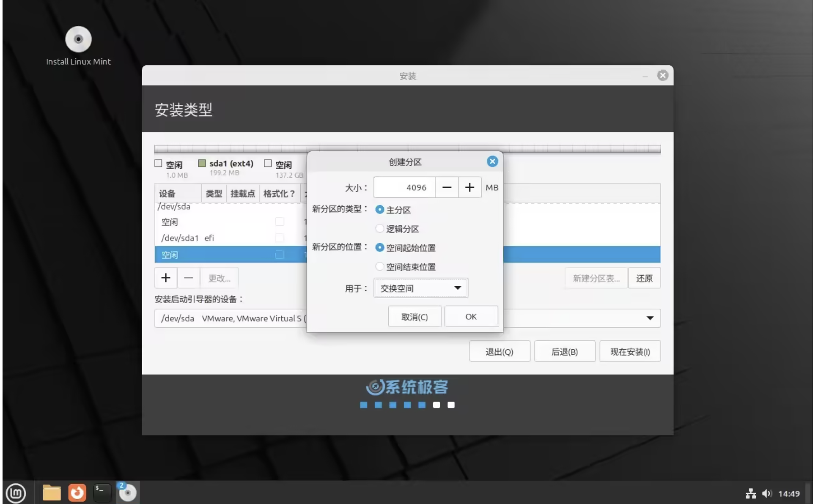Launch Firefox from the taskbar
The image size is (818, 504).
coord(77,493)
